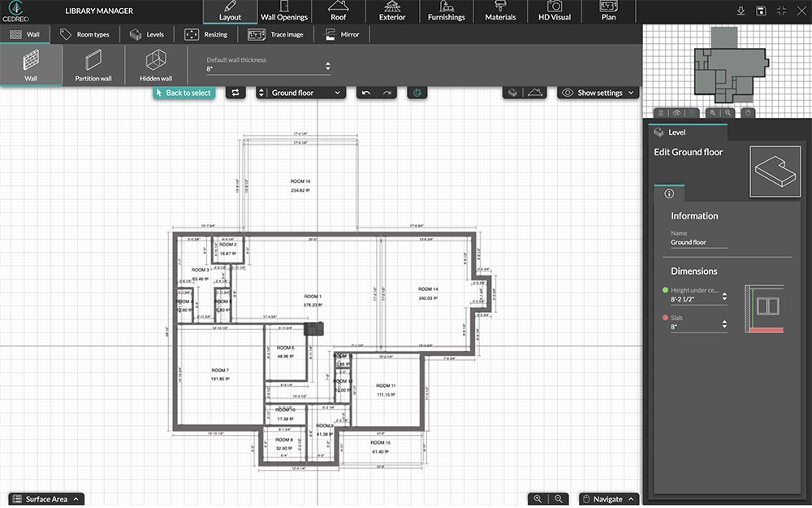Toggle the red Slab indicator
Viewport: 812px width, 508px height.
click(x=667, y=317)
